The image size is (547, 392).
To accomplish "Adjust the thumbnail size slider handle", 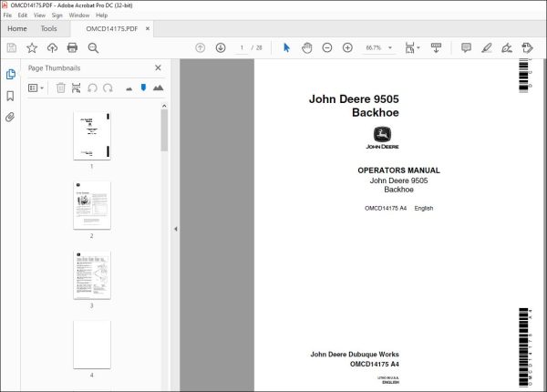I will coord(143,88).
